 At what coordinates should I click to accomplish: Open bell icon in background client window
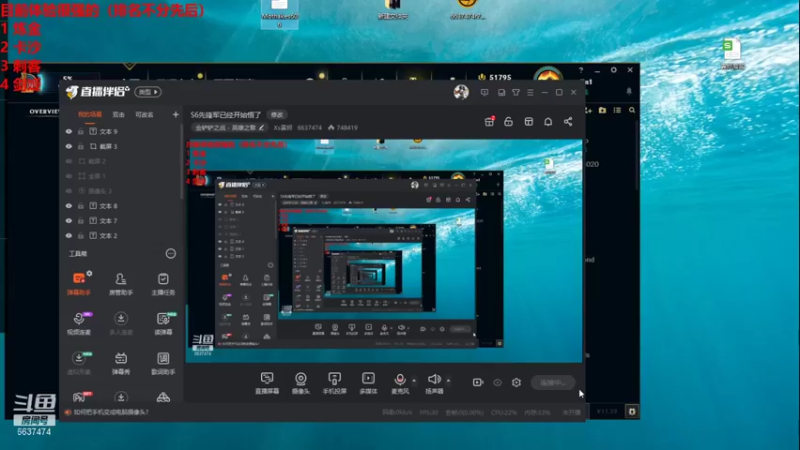[629, 91]
